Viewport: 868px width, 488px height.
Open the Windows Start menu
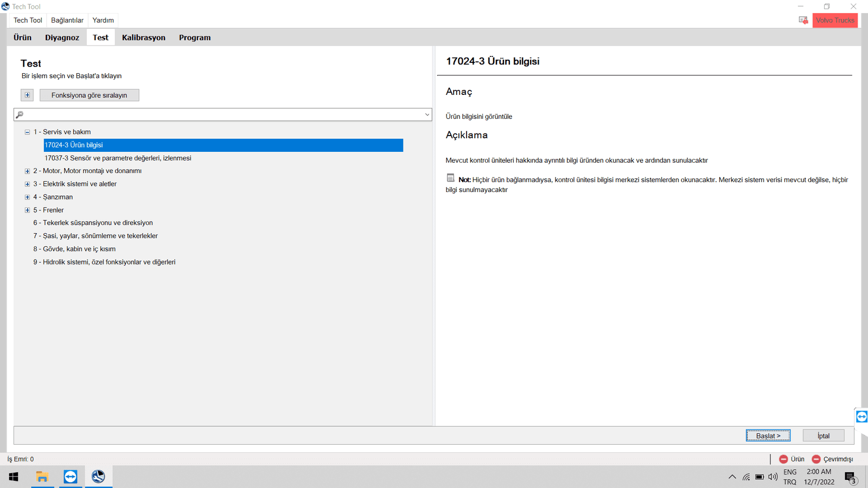tap(14, 477)
